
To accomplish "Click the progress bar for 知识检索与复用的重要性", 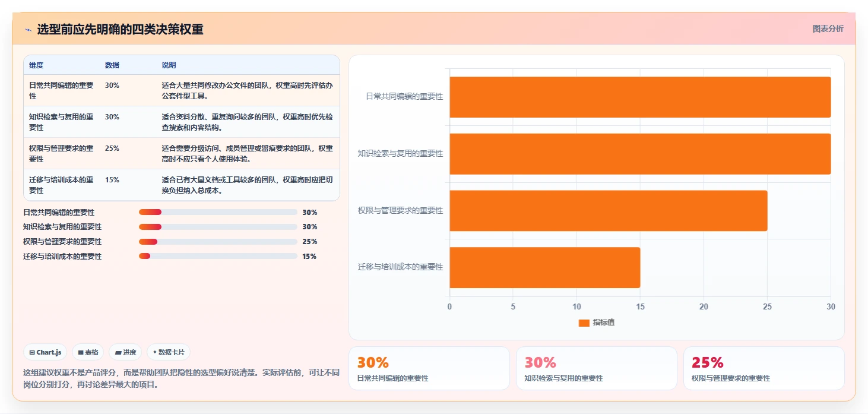I will (218, 227).
